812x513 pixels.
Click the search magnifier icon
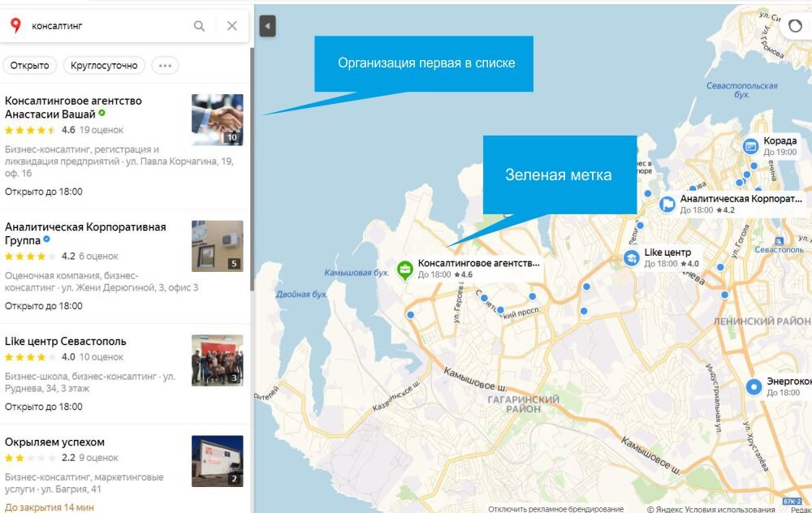point(199,26)
